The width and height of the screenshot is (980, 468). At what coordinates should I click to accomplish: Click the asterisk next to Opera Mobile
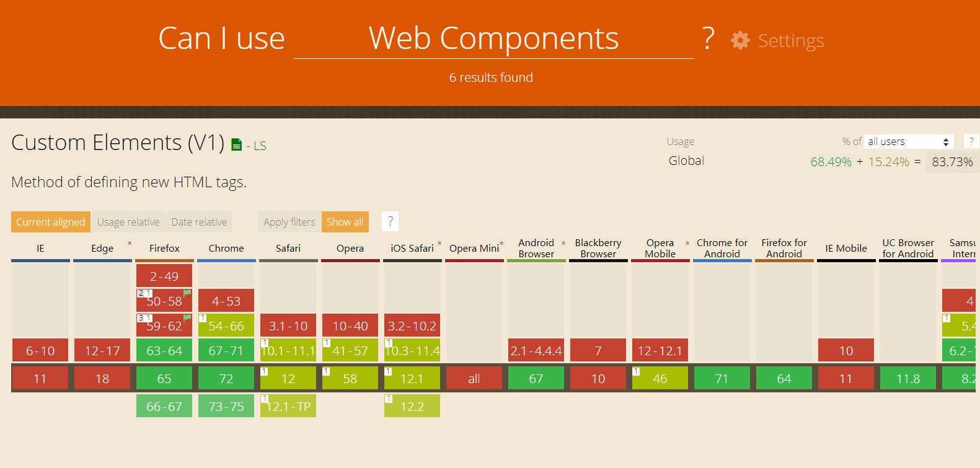click(687, 244)
